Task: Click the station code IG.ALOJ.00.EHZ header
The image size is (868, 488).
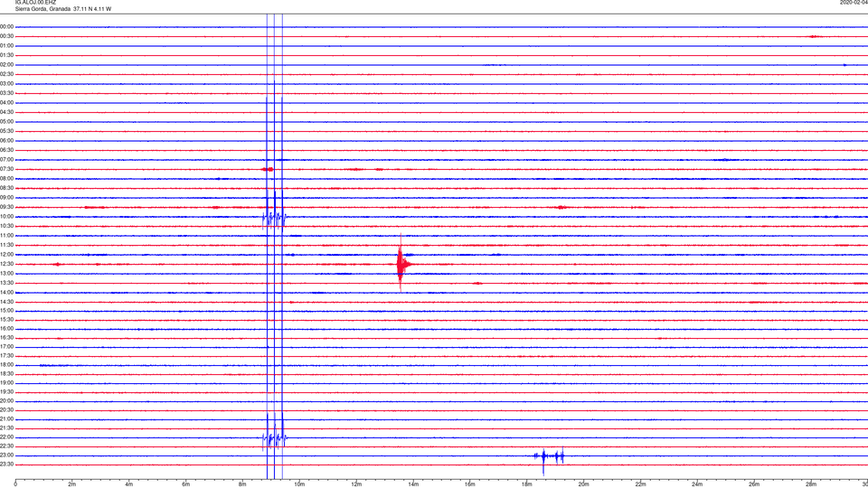Action: click(x=35, y=2)
